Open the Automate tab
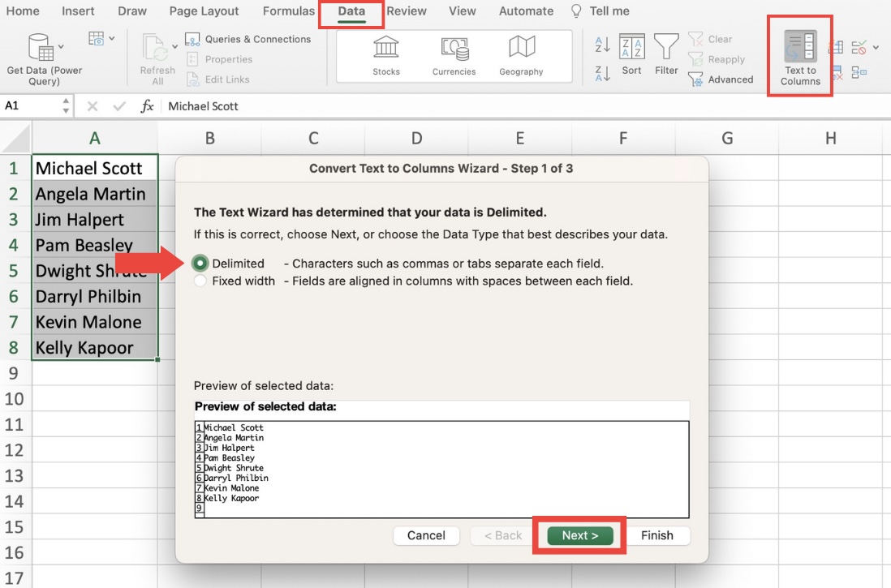Viewport: 891px width, 588px height. click(526, 11)
